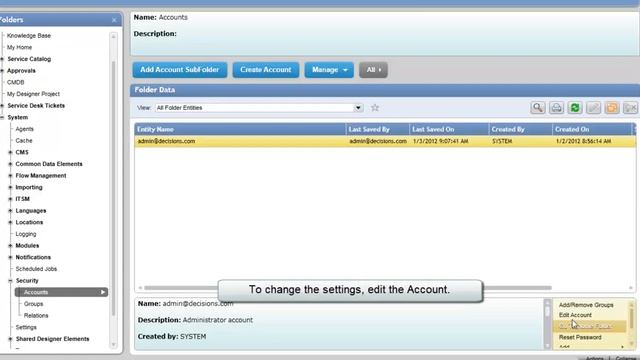
Task: Click the magnifier search icon in Folder Data toolbar
Action: 538,108
